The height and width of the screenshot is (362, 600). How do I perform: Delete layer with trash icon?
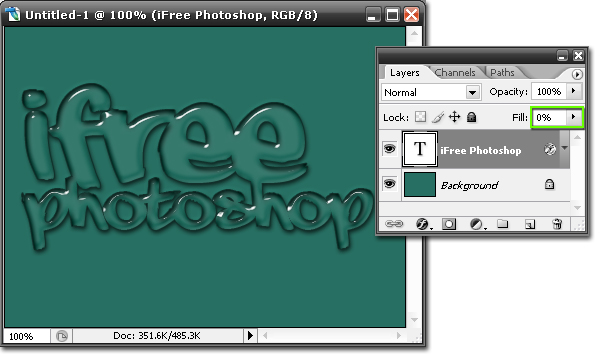pyautogui.click(x=558, y=224)
